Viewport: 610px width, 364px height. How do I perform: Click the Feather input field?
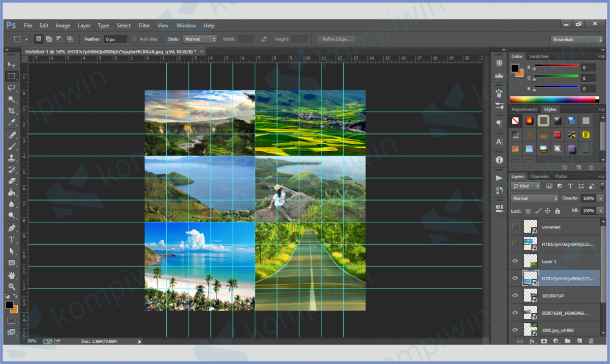point(116,39)
